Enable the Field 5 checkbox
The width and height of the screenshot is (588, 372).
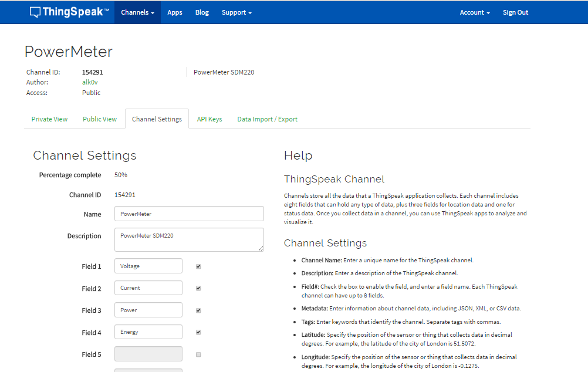pos(198,354)
